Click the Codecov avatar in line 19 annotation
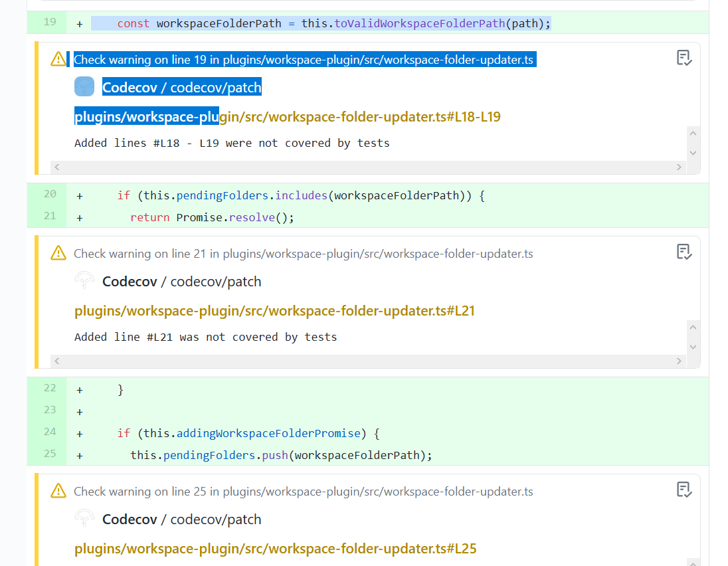 [x=84, y=87]
